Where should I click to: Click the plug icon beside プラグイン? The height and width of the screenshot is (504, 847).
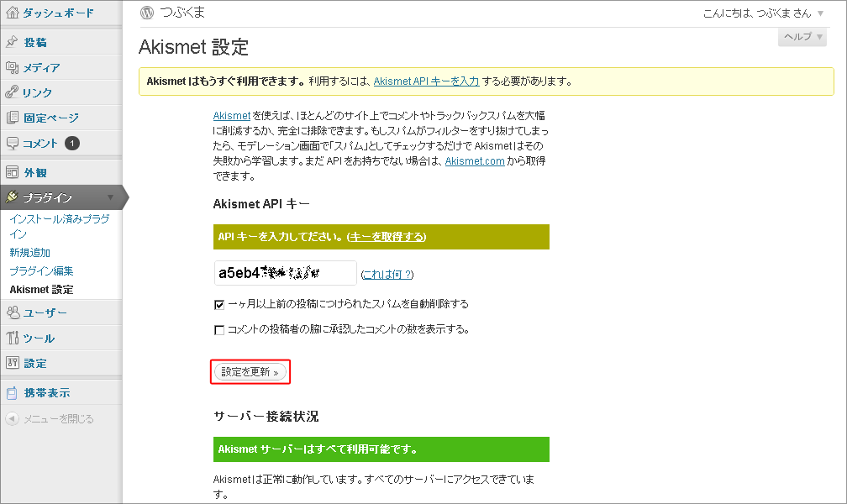tap(12, 197)
